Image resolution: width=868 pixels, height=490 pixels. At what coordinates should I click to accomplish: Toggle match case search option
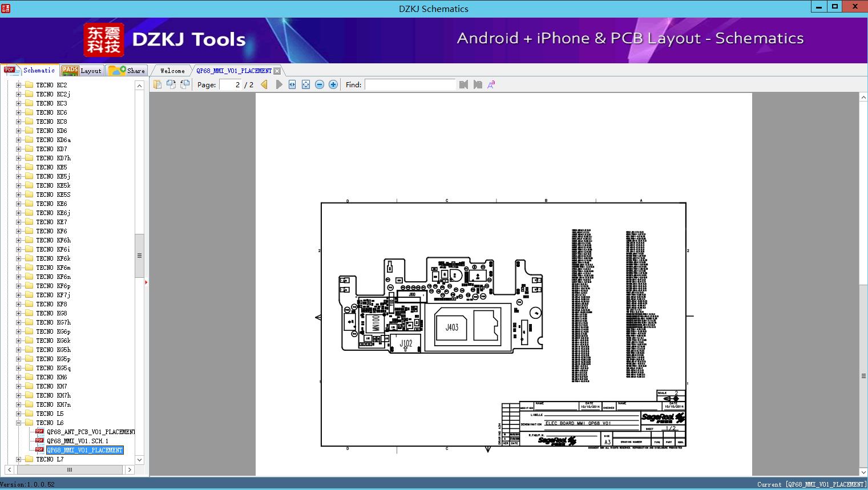pyautogui.click(x=491, y=84)
